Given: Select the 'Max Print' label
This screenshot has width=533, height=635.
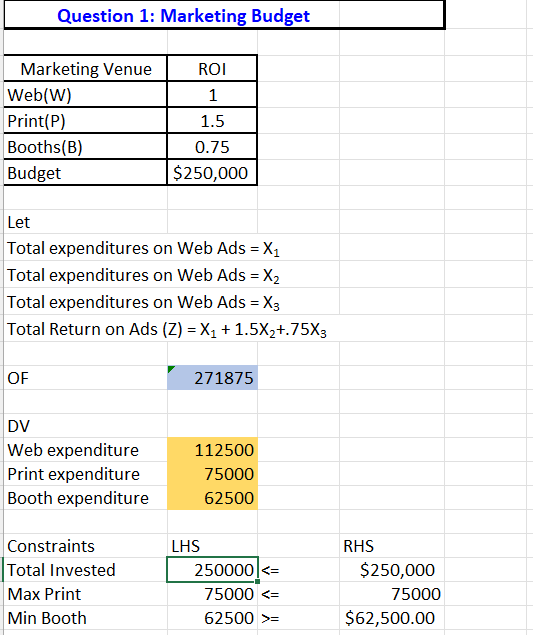Looking at the screenshot, I should [x=85, y=594].
